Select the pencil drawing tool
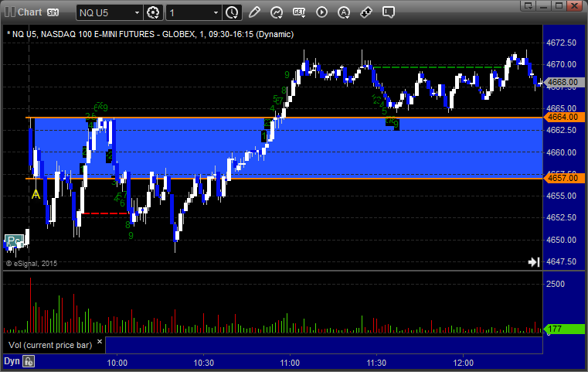 [254, 12]
